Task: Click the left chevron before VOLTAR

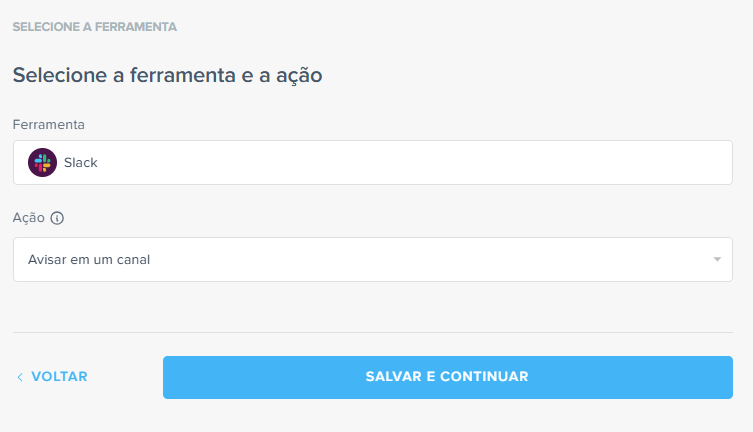Action: coord(20,377)
